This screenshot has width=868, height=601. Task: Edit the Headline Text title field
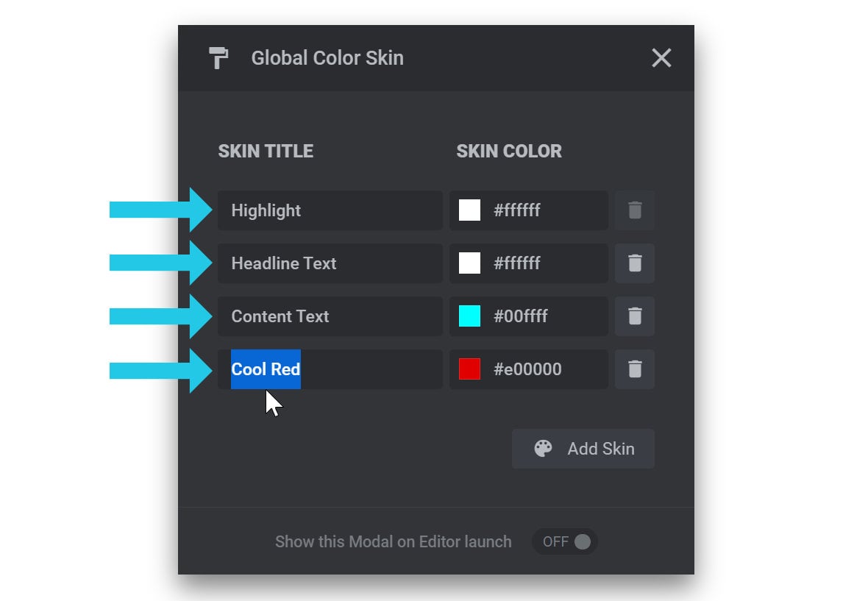point(330,263)
